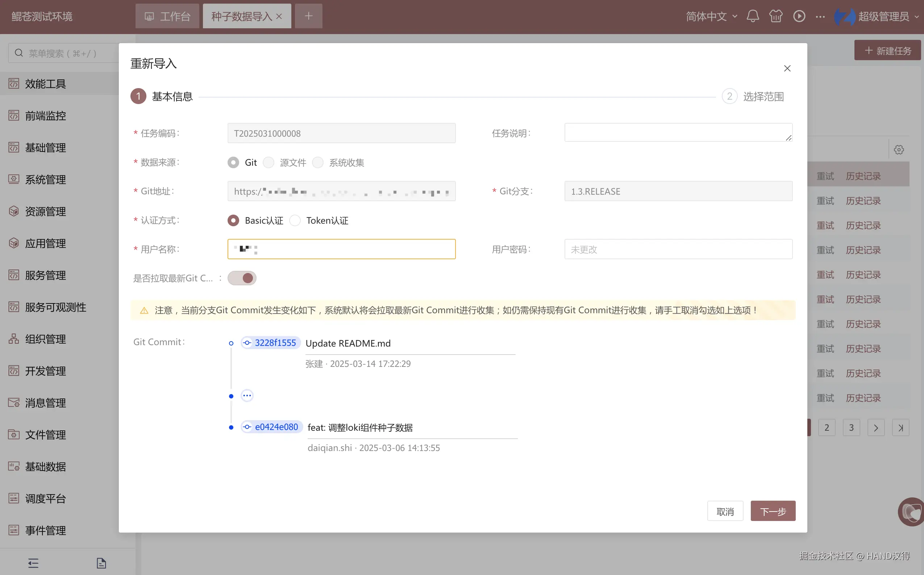Open the document icon at sidebar bottom
This screenshot has height=575, width=924.
coord(101,563)
